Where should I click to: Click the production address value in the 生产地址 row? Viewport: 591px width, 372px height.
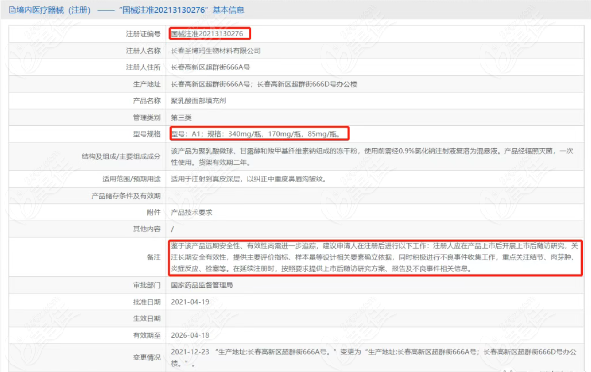264,84
